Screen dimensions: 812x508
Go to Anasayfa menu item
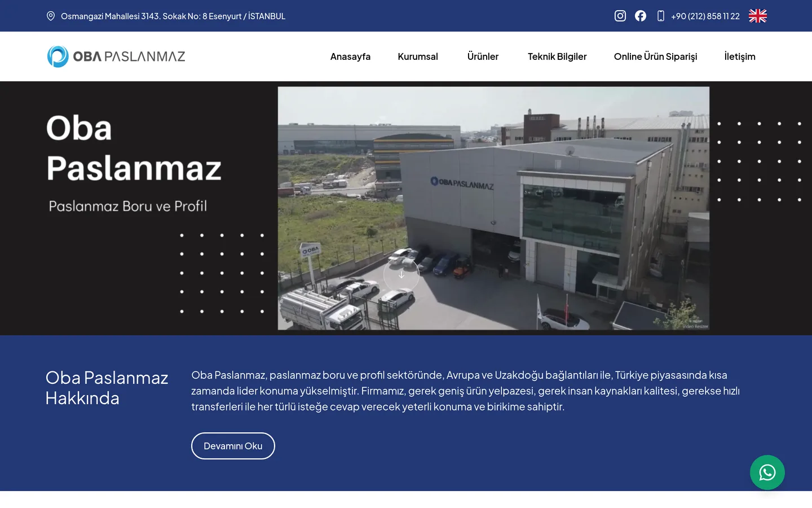pos(350,56)
